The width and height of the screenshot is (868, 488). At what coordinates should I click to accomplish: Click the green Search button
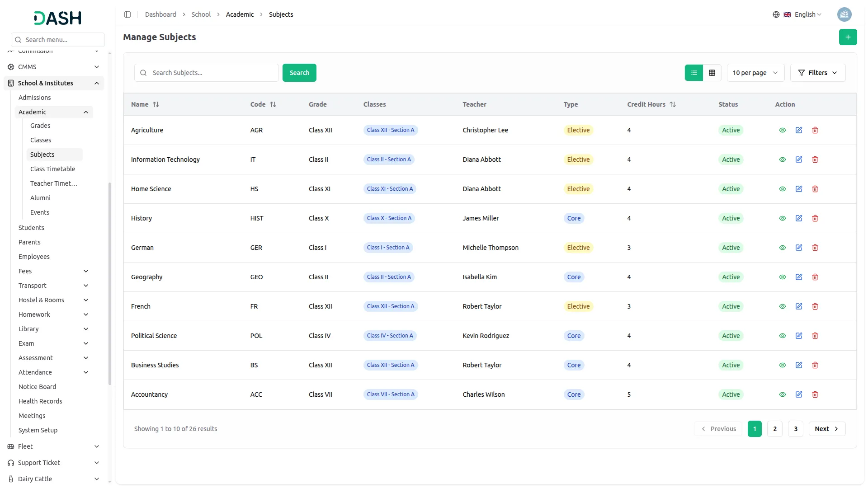tap(299, 73)
